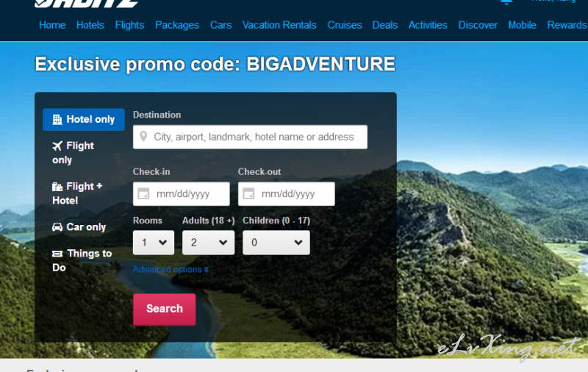This screenshot has height=372, width=588.
Task: Click the red Search button
Action: pos(164,310)
